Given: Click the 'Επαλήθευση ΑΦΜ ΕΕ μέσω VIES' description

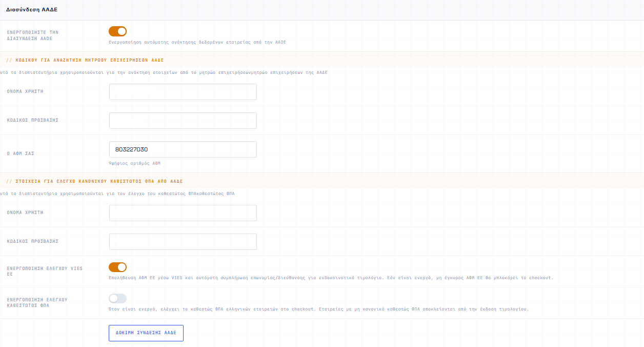Looking at the screenshot, I should pyautogui.click(x=331, y=278).
